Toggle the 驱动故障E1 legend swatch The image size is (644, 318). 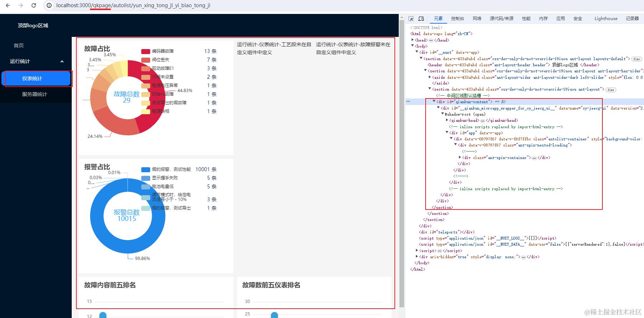[146, 68]
